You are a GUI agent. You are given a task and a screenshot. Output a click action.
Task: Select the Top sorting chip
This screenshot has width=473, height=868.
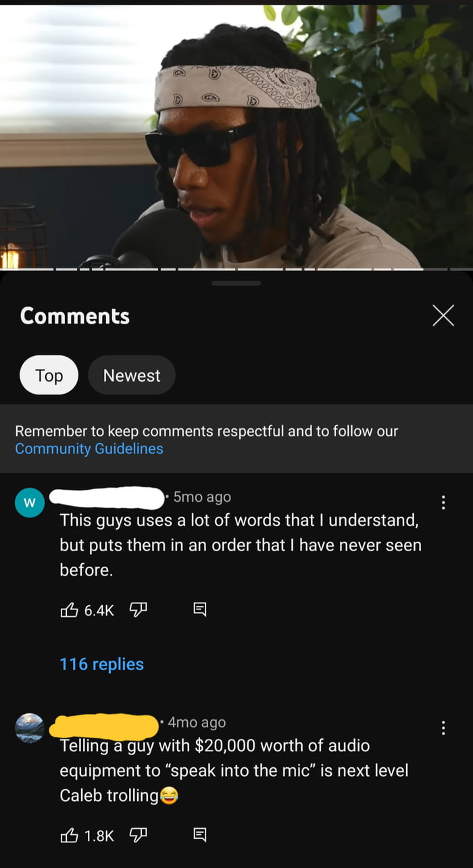49,375
